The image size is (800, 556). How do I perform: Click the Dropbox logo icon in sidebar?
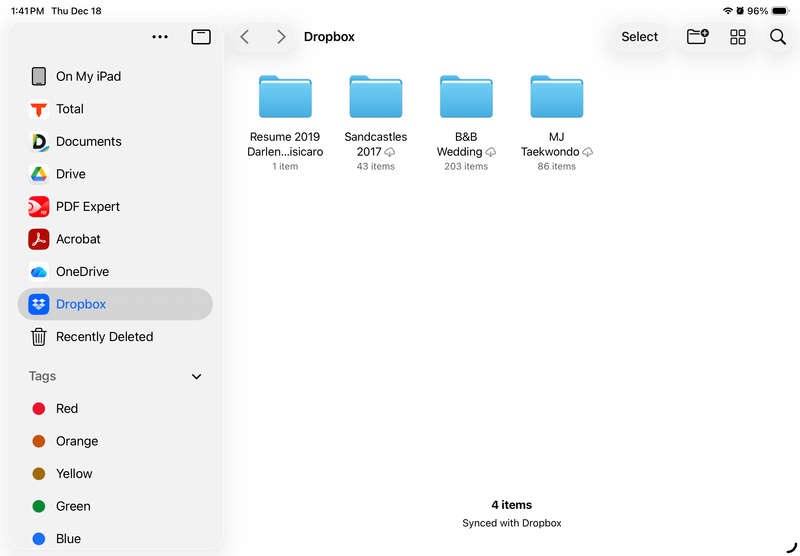pyautogui.click(x=39, y=304)
